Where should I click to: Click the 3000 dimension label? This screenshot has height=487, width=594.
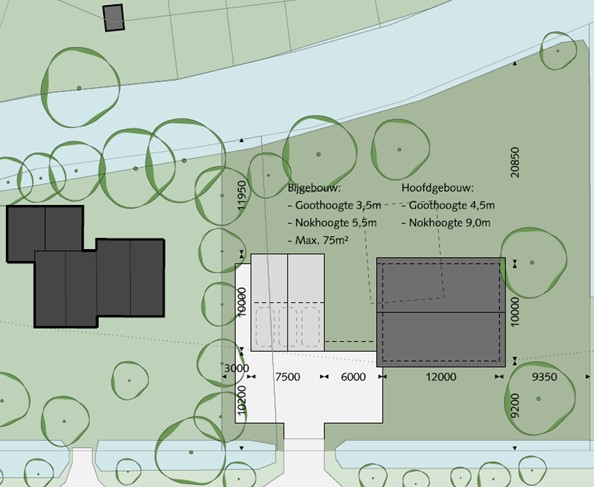point(236,368)
